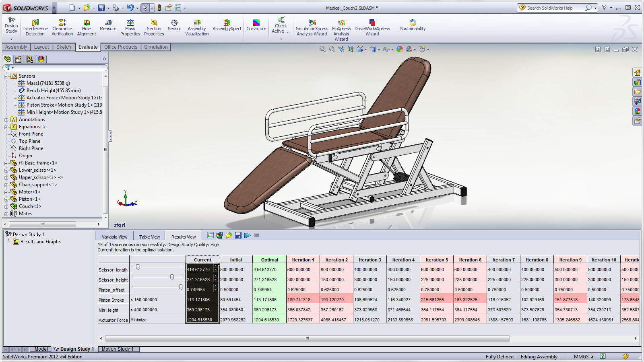Select Results and Graphs folder

tap(40, 242)
